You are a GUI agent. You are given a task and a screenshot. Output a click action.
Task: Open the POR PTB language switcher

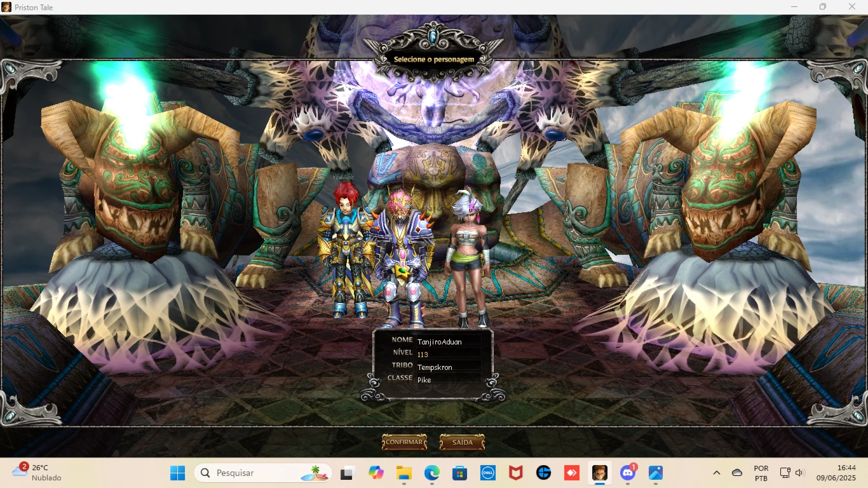coord(761,473)
